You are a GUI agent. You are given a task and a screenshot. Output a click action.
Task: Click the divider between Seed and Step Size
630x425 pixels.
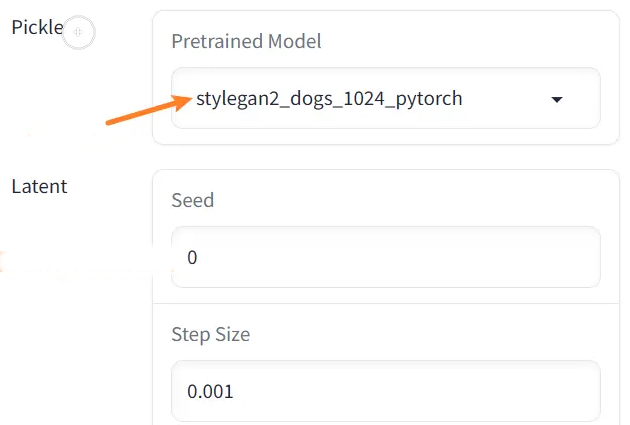(x=386, y=303)
